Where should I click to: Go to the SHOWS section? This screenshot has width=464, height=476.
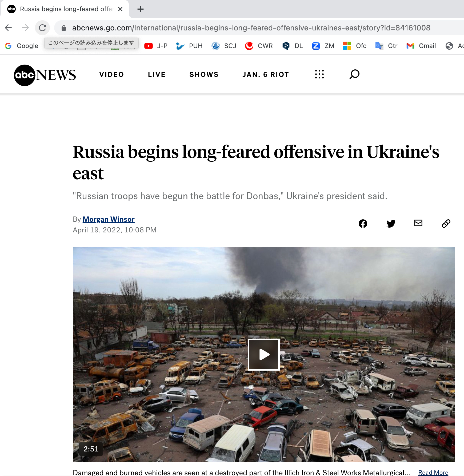204,74
